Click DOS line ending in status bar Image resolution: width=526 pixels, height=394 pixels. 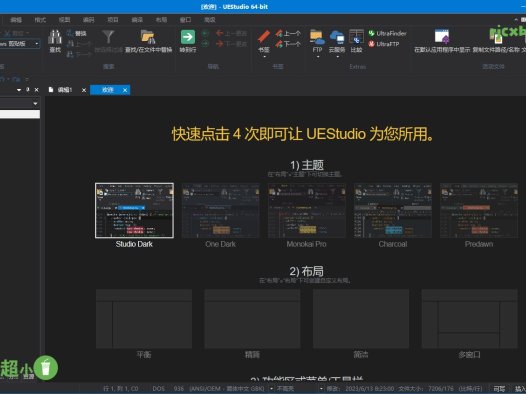pyautogui.click(x=159, y=389)
